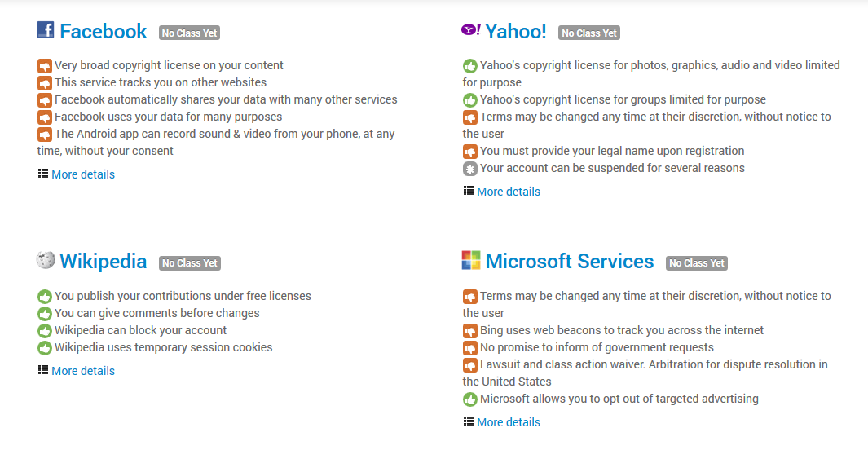This screenshot has height=450, width=868.
Task: Click the gray asterisk icon next to account suspension
Action: (x=470, y=169)
